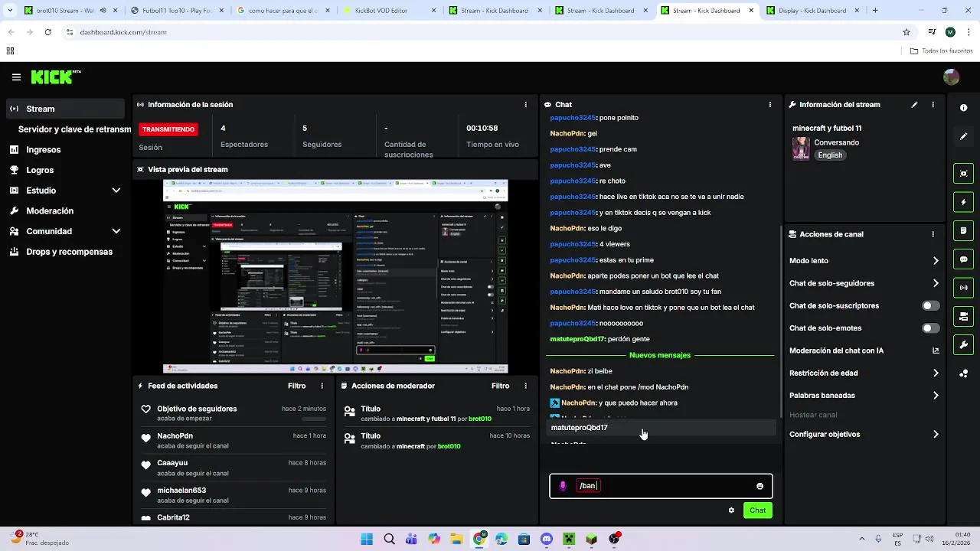The height and width of the screenshot is (551, 980).
Task: Open Servidor y clave de retransmisión
Action: point(74,129)
